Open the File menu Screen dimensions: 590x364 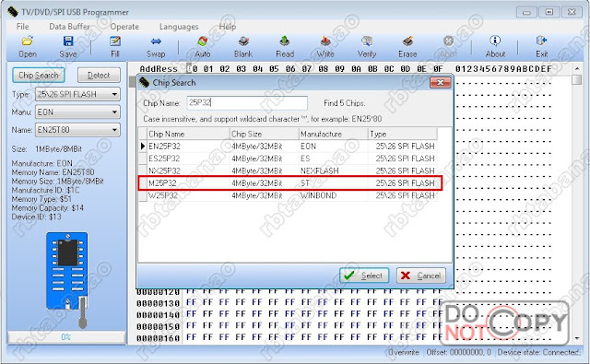click(22, 27)
